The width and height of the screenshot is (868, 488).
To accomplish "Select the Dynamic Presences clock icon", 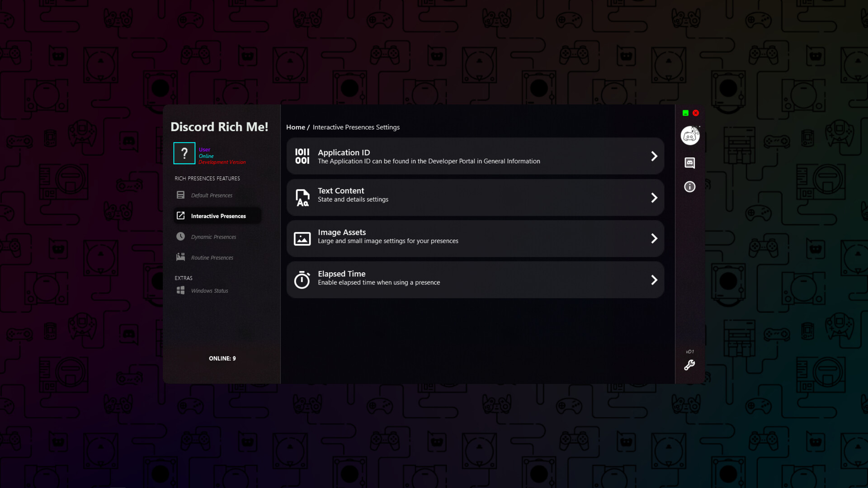I will (180, 236).
